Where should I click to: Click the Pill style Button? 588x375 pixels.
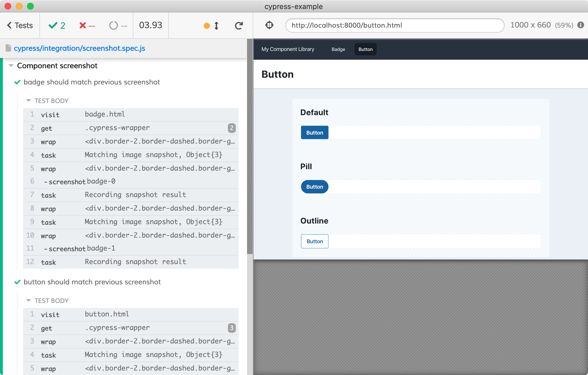(x=315, y=187)
